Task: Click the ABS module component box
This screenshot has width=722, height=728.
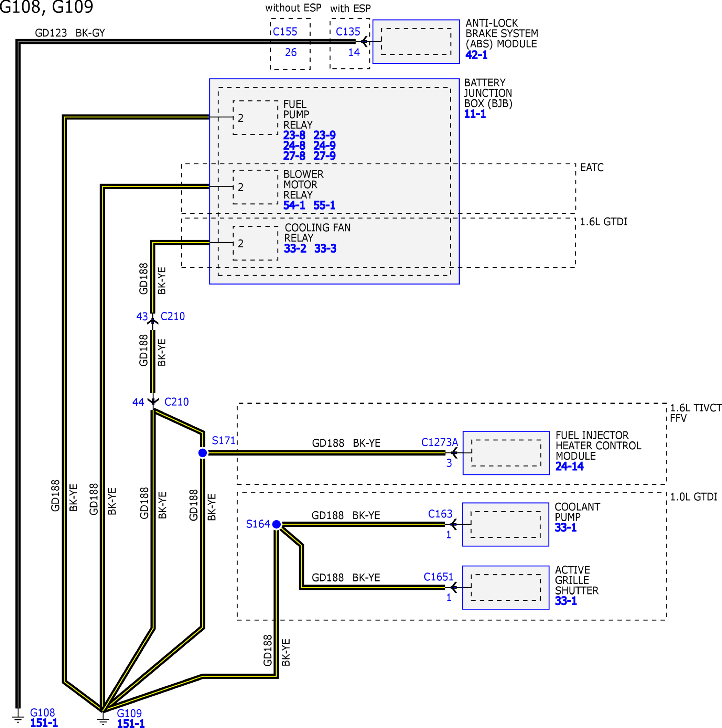Action: pos(416,41)
